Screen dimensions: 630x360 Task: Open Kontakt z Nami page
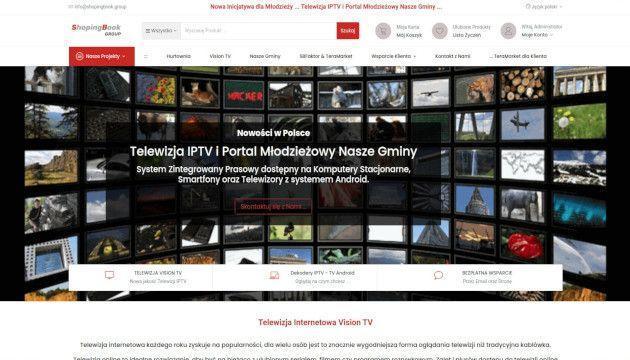pos(452,56)
